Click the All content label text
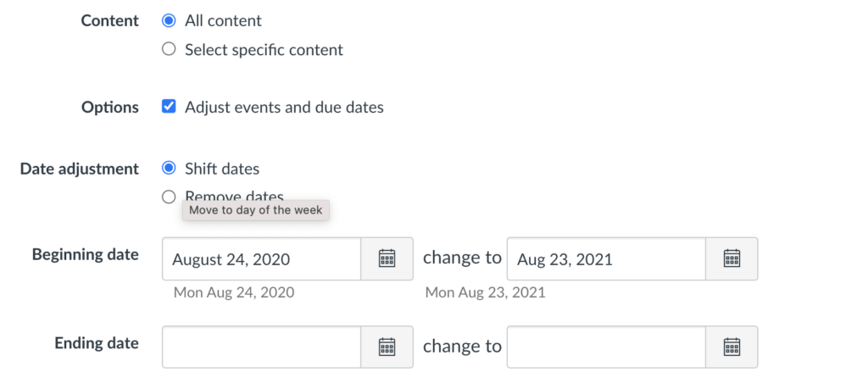Image resolution: width=868 pixels, height=383 pixels. pyautogui.click(x=223, y=20)
